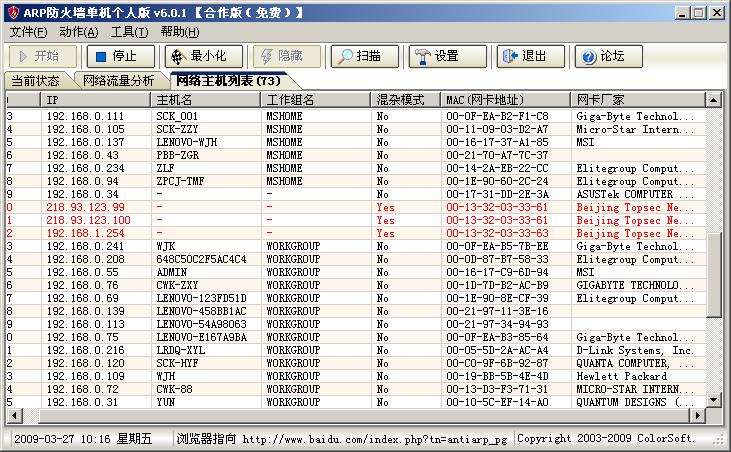Click hostname 648C50C2F5AC4C4
Screen dimensions: 731x452
pos(201,259)
